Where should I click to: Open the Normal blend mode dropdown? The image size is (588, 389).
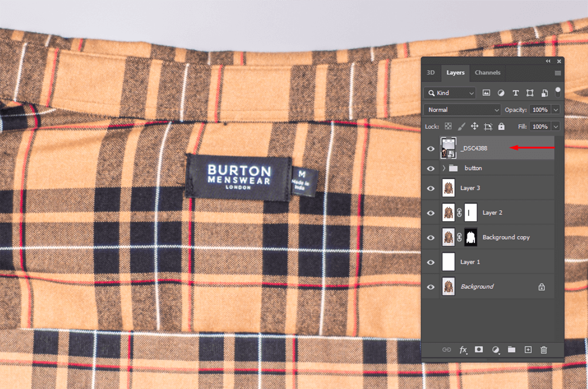pos(462,110)
